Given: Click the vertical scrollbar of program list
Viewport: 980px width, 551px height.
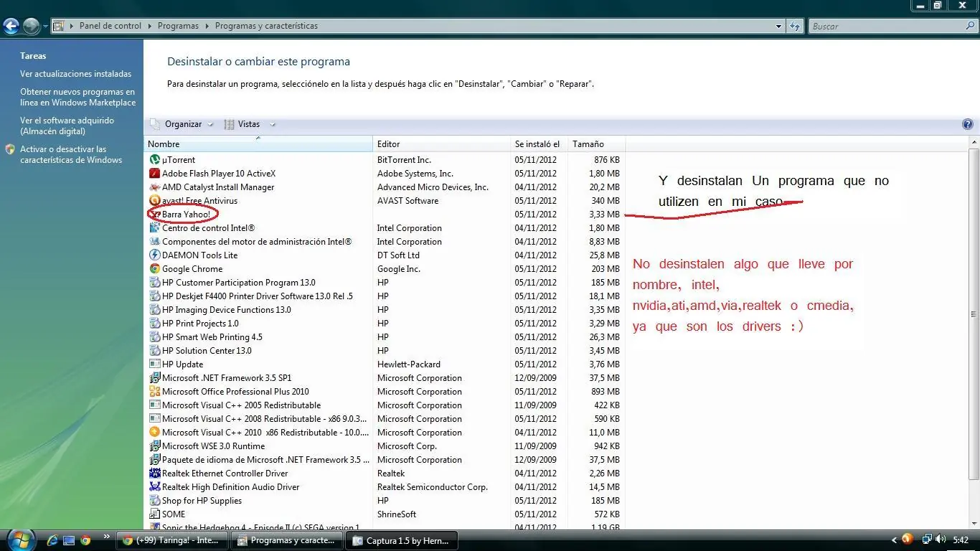Looking at the screenshot, I should point(974,314).
